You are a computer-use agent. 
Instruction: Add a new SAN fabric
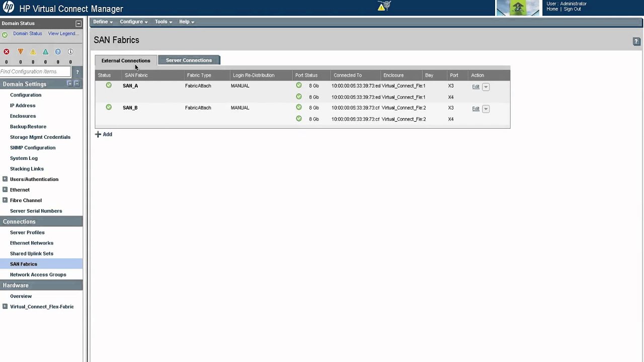click(107, 134)
